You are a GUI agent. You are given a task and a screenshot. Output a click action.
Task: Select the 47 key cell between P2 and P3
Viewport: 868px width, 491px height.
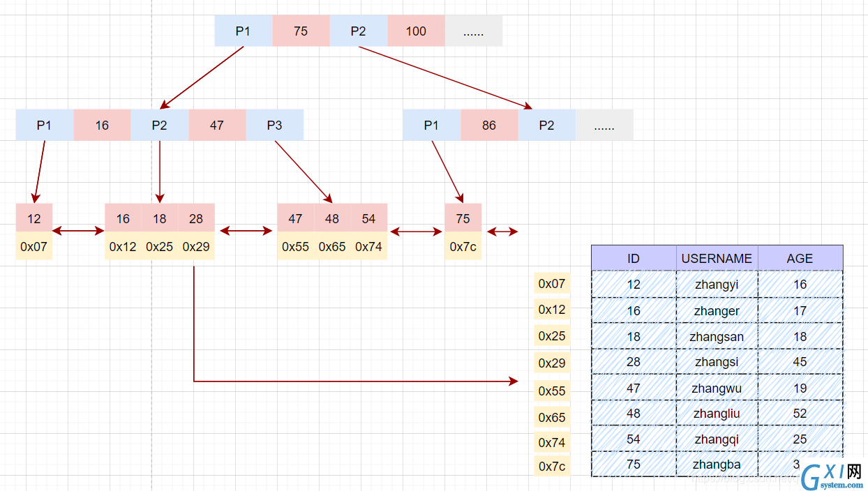point(217,125)
